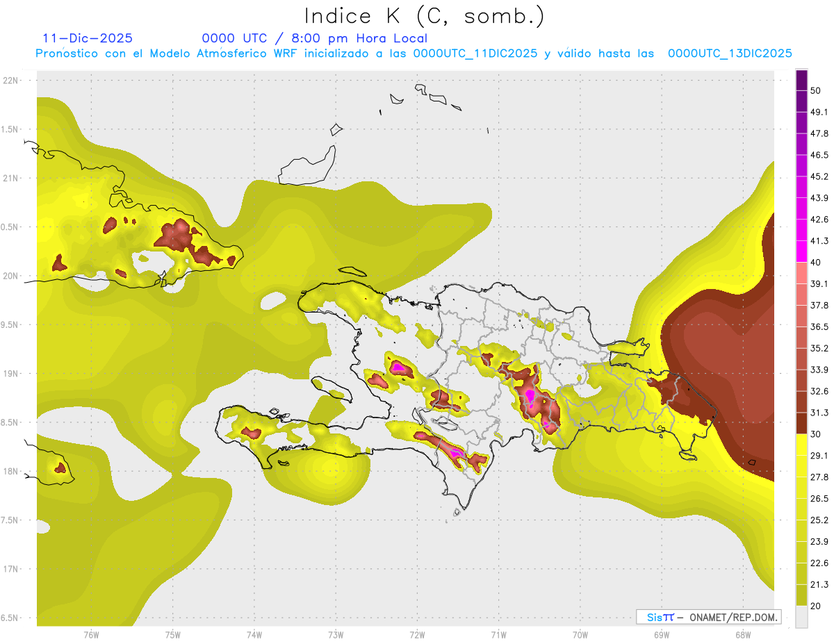
Task: Click the legend value '20'
Action: (x=815, y=606)
